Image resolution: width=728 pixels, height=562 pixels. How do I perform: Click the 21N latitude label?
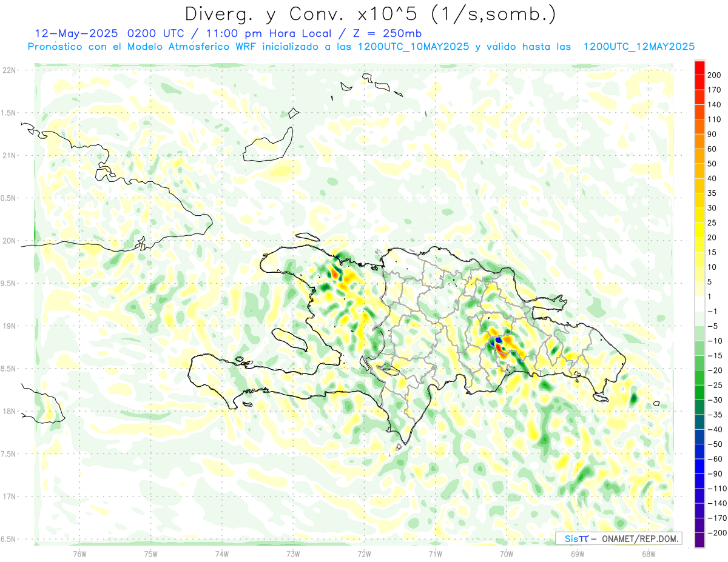click(9, 155)
